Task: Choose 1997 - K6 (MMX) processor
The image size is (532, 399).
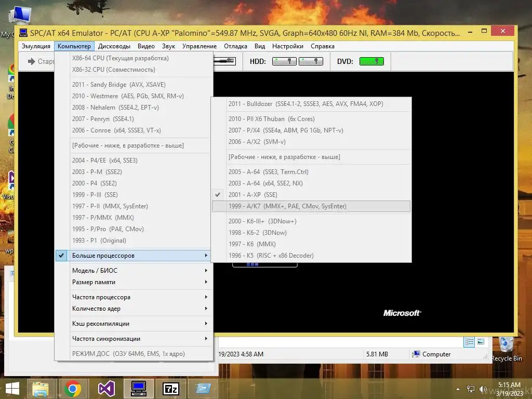Action: [311, 244]
